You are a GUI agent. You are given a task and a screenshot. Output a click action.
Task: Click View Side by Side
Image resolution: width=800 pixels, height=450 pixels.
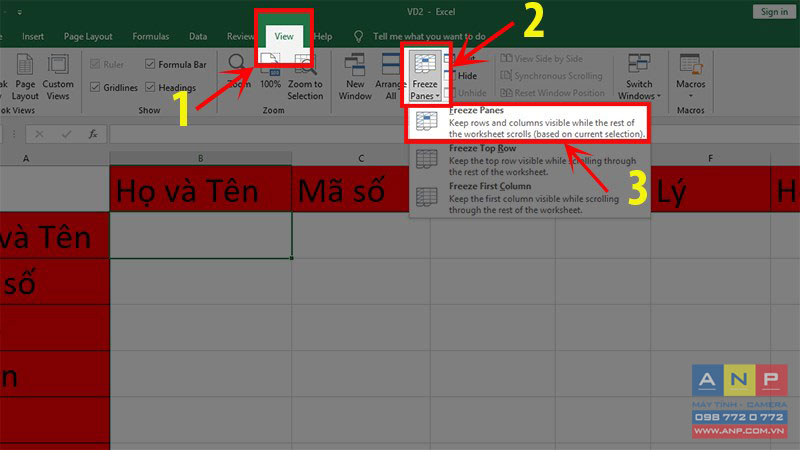541,58
